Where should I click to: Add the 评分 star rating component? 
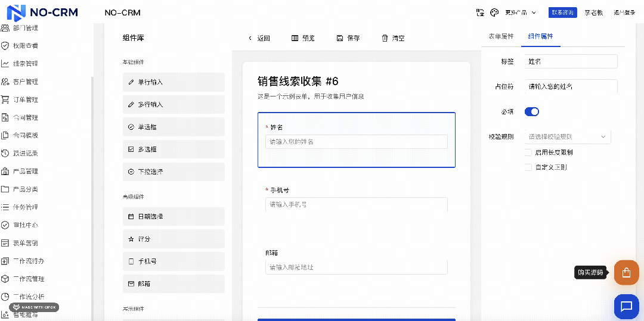(x=174, y=239)
